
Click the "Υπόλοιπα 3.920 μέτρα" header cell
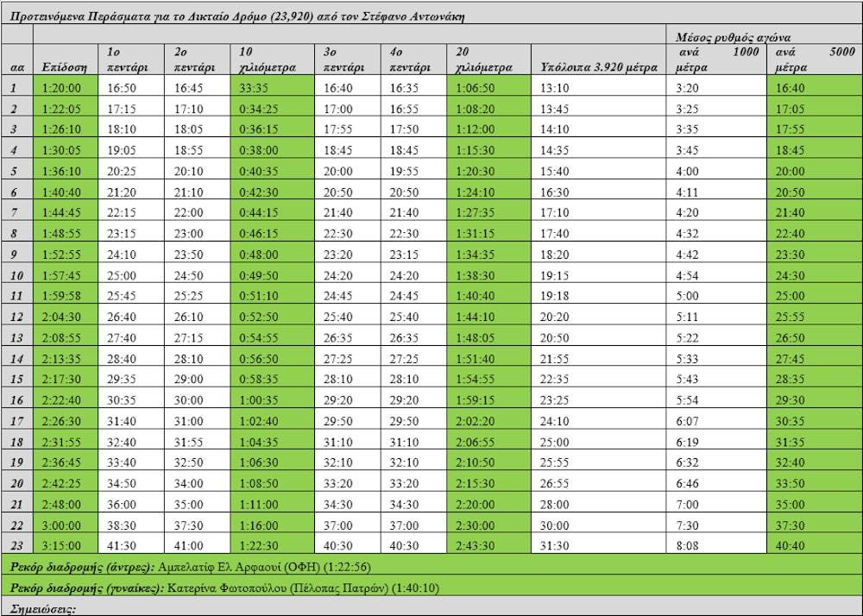599,66
